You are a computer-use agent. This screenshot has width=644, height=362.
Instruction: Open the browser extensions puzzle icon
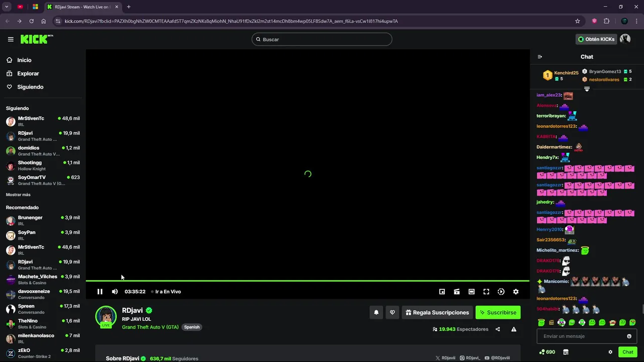pyautogui.click(x=606, y=21)
